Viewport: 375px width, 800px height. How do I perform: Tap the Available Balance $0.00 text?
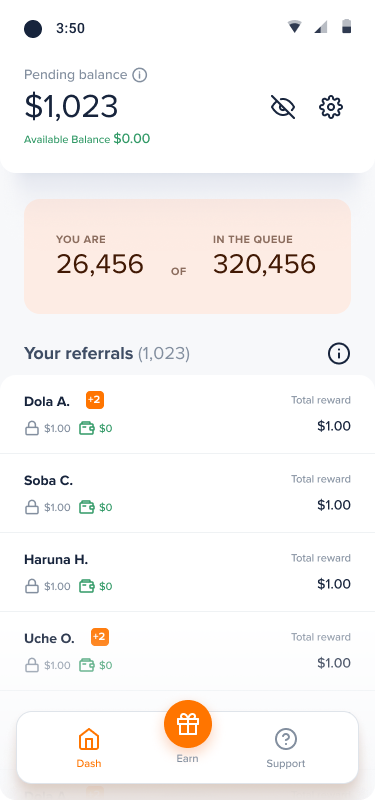point(87,139)
